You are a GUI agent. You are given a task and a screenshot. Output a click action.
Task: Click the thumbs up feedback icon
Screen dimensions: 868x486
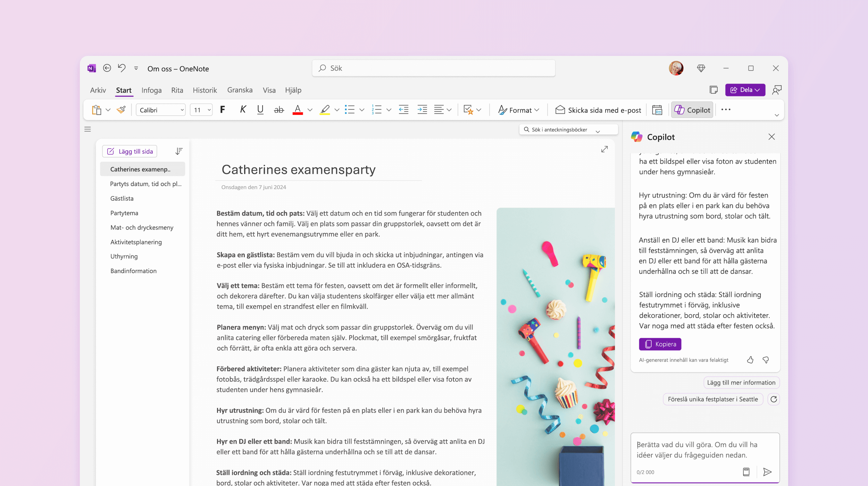pyautogui.click(x=750, y=360)
